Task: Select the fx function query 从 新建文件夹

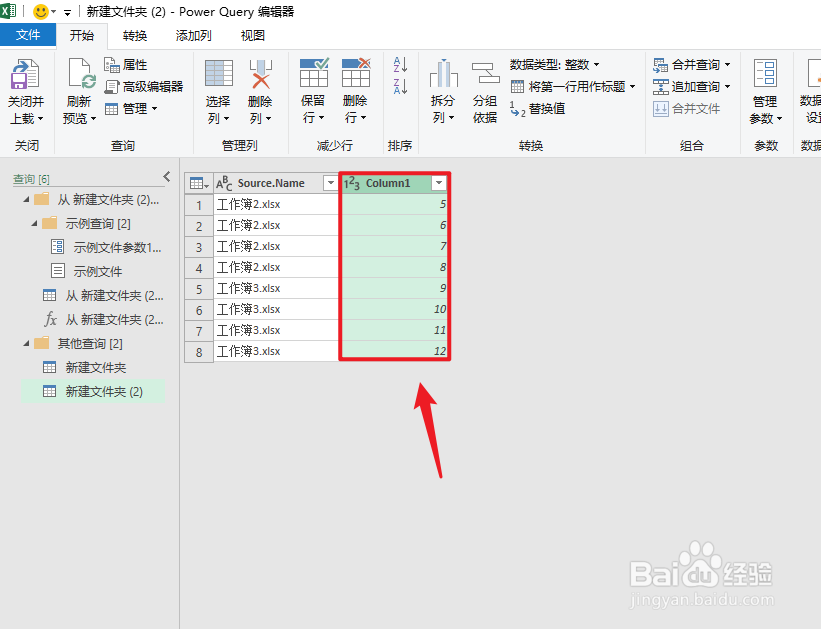Action: [x=104, y=319]
